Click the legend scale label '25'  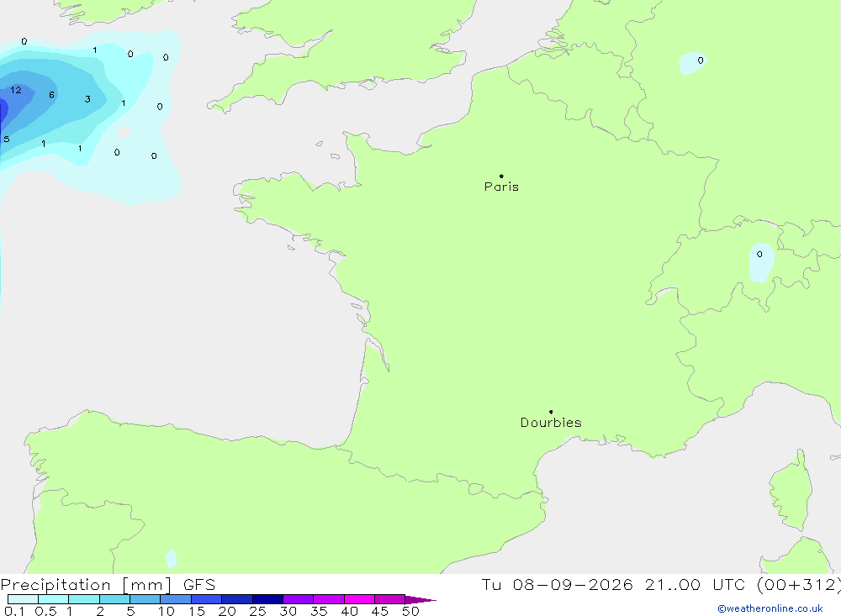[257, 611]
